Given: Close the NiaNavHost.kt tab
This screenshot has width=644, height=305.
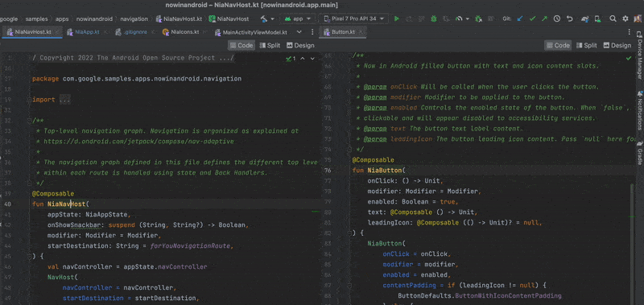Looking at the screenshot, I should point(56,32).
